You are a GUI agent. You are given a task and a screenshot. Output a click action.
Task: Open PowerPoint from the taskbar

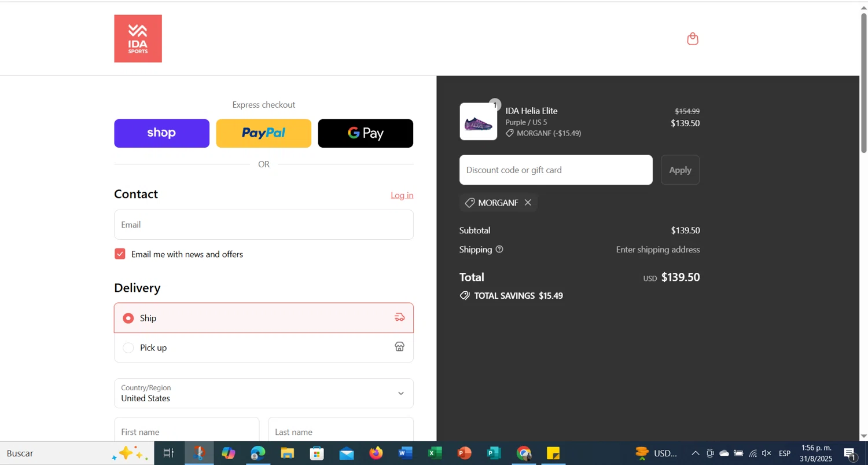point(465,453)
